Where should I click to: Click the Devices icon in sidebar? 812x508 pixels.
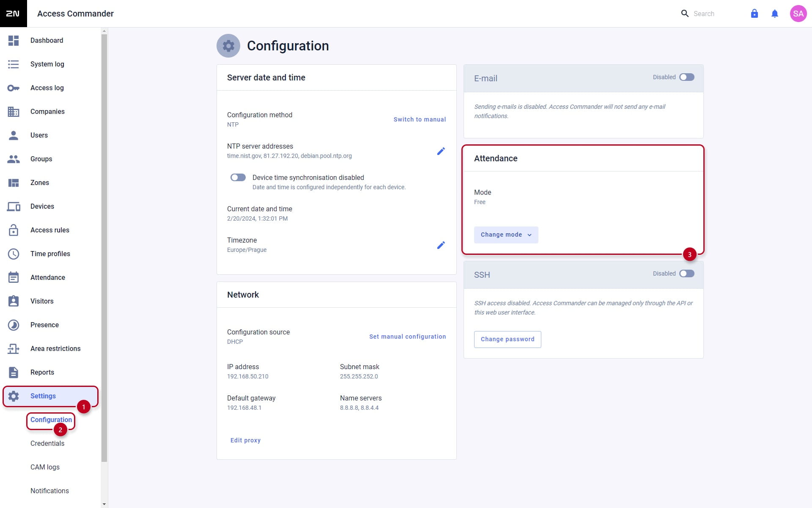pos(14,207)
